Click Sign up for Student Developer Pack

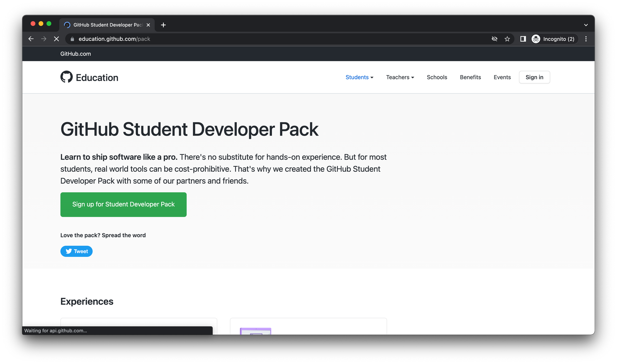[x=123, y=205]
